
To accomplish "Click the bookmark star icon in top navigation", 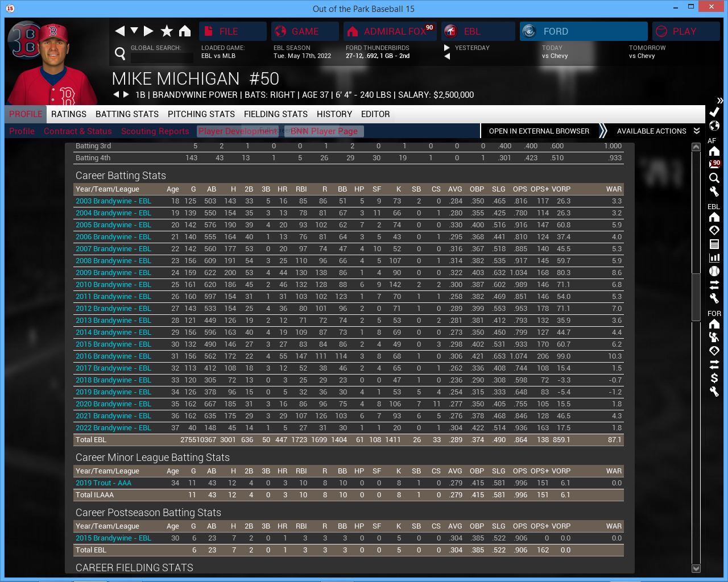I will (167, 31).
